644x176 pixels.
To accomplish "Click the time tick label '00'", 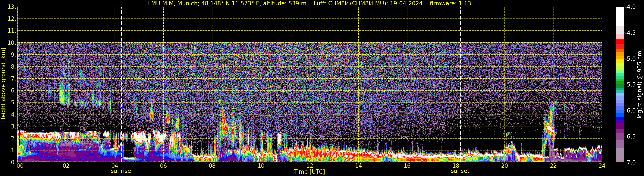I will [x=20, y=166].
